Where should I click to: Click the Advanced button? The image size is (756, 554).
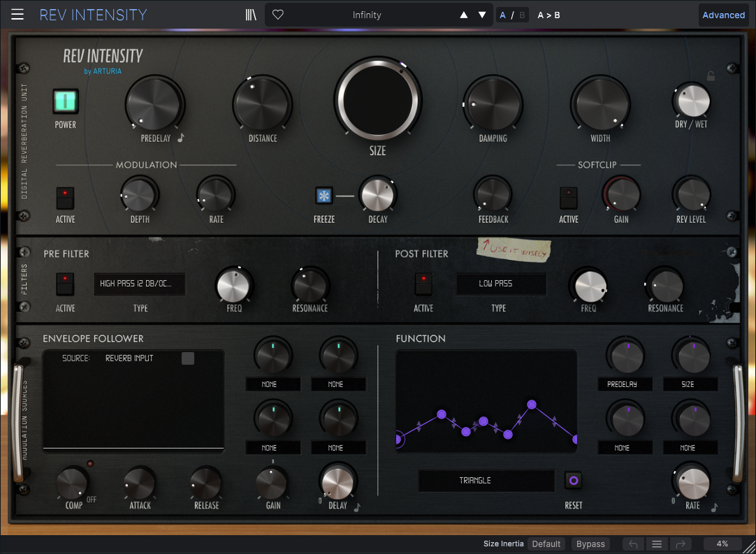pos(723,15)
